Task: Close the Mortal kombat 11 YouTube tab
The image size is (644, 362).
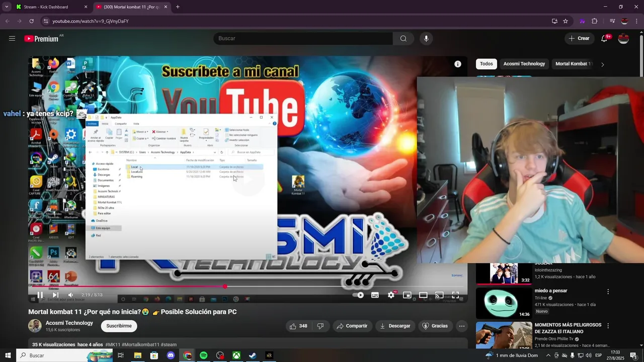Action: pos(166,7)
